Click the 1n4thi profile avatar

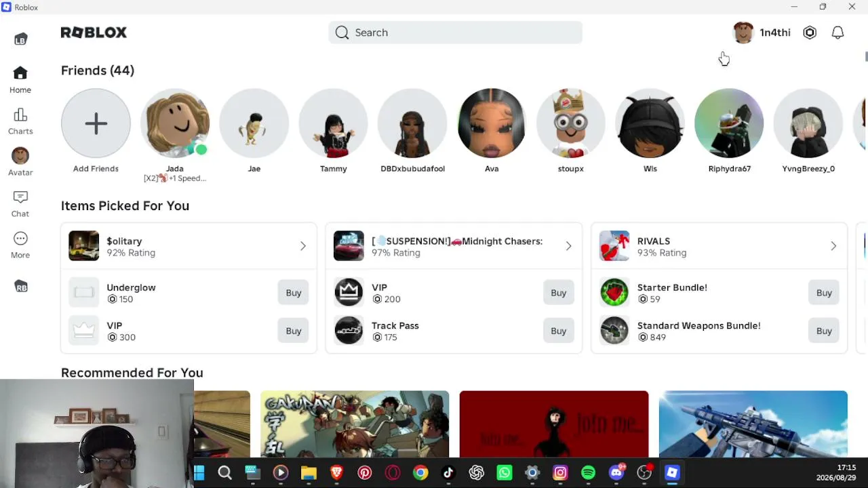[x=743, y=33]
